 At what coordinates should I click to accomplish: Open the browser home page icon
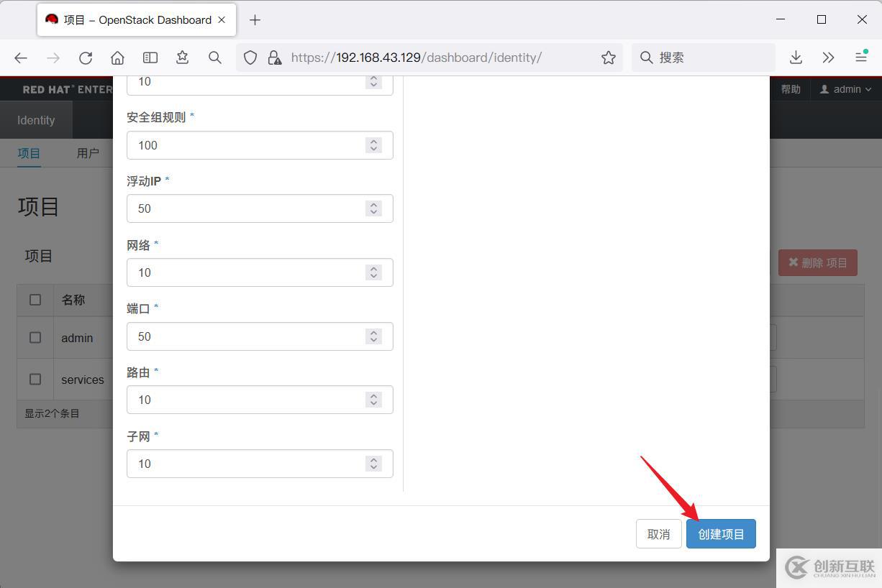(x=118, y=58)
